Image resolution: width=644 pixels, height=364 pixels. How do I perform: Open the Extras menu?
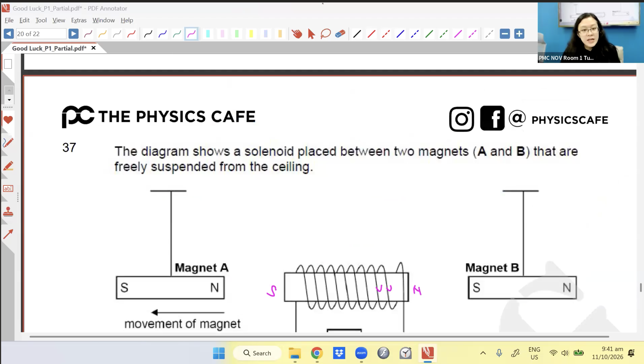point(79,20)
